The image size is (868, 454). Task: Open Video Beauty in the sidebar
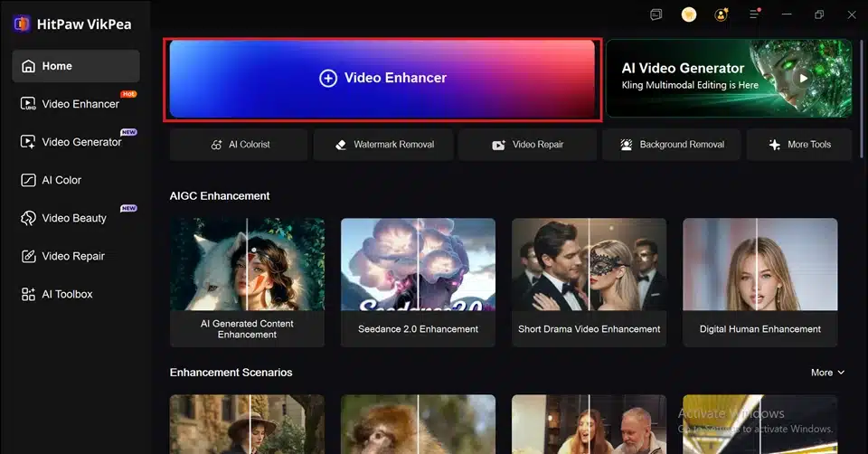[x=76, y=218]
